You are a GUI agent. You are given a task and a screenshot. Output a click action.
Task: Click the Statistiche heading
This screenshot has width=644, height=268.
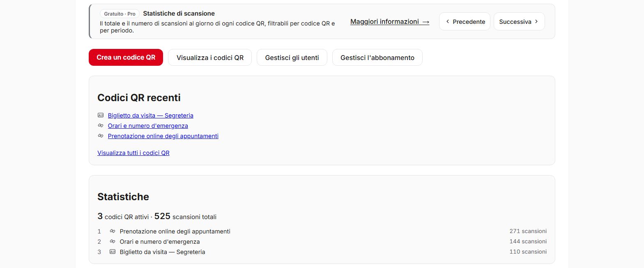[x=123, y=197]
